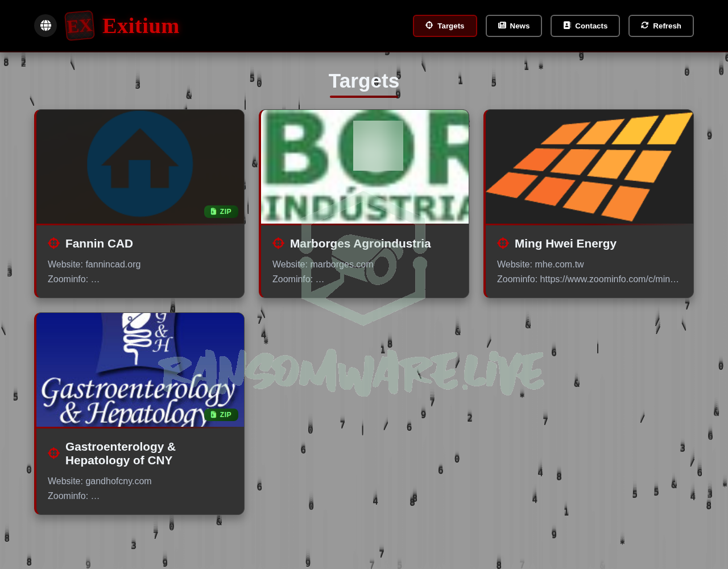Image resolution: width=728 pixels, height=569 pixels.
Task: Click the EX Exitium logo icon
Action: tap(80, 26)
